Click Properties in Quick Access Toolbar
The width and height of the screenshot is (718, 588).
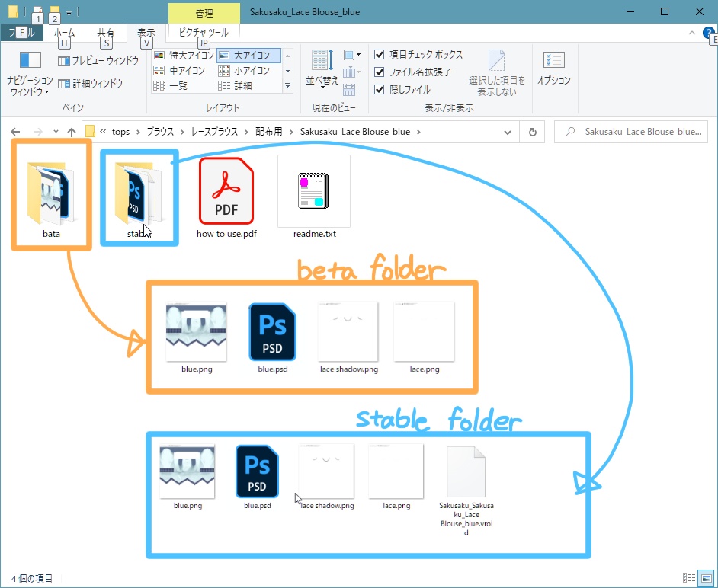click(38, 11)
